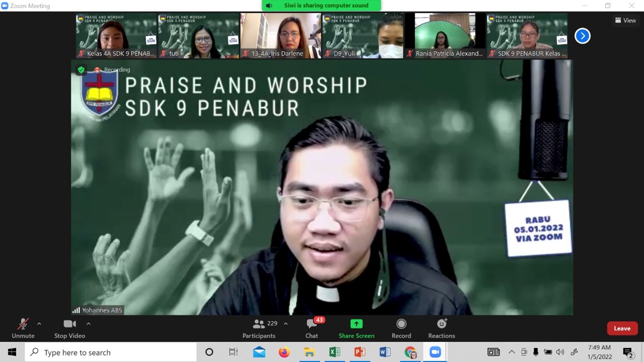Click the microphone in-use tray icon
The image size is (644, 362).
[x=536, y=352]
